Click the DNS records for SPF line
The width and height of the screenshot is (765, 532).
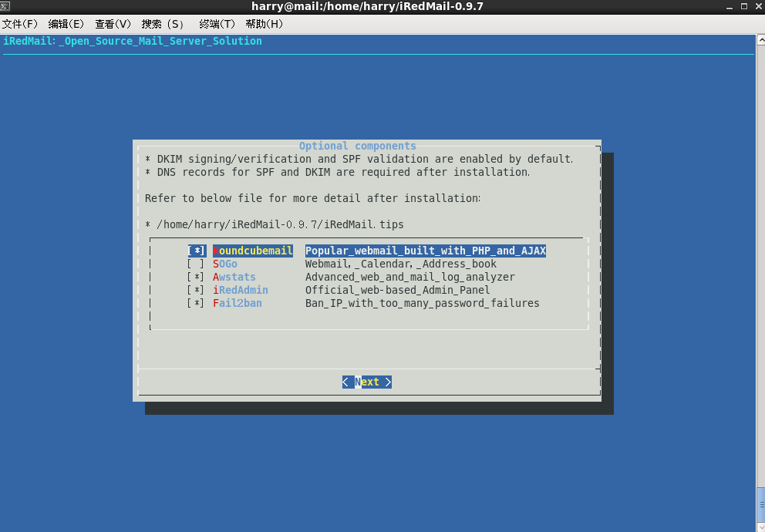(x=337, y=172)
